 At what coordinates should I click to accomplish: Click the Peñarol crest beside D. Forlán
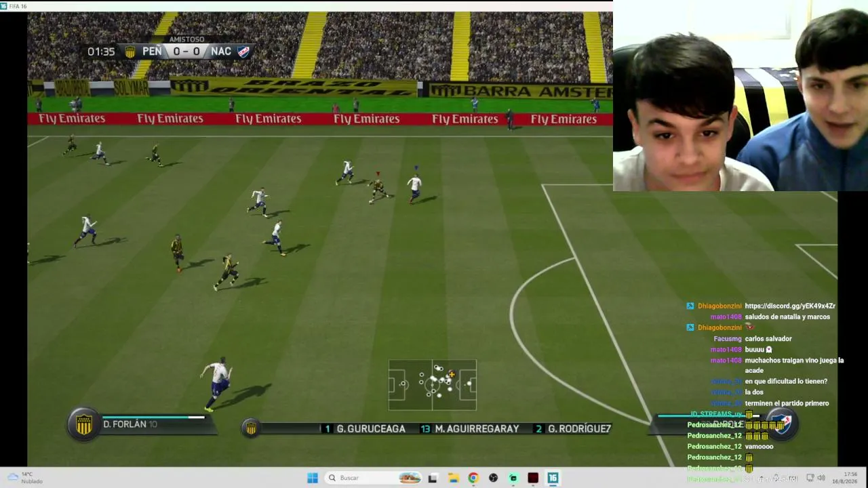84,424
